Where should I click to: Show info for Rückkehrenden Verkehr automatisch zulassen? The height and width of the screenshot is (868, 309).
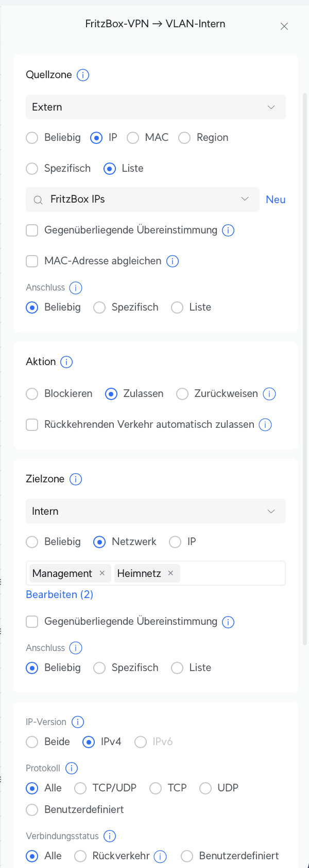tap(265, 425)
